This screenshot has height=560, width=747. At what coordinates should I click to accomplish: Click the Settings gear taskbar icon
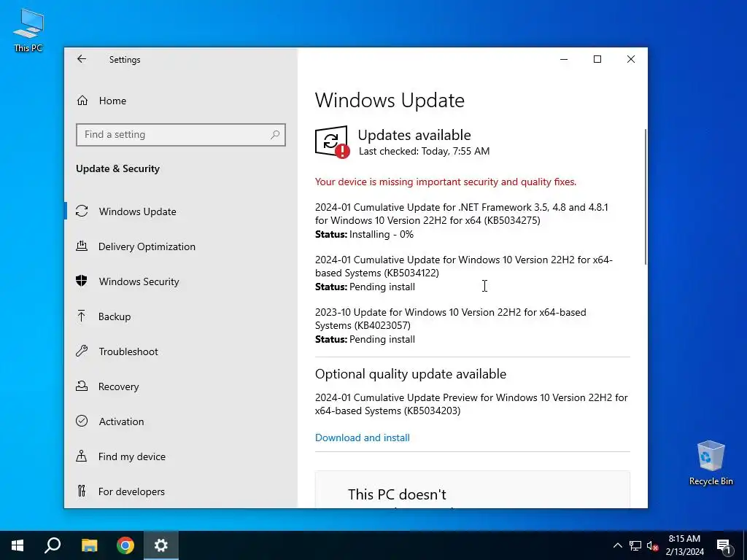[161, 545]
